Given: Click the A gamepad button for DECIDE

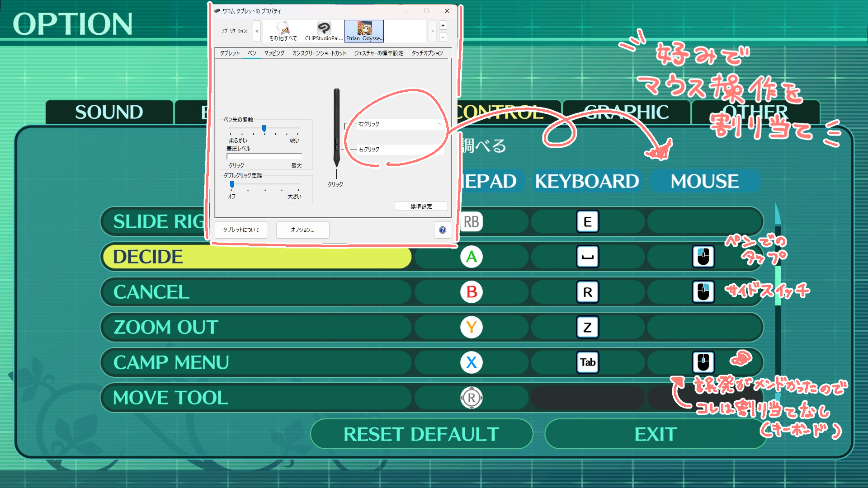Looking at the screenshot, I should pos(472,257).
